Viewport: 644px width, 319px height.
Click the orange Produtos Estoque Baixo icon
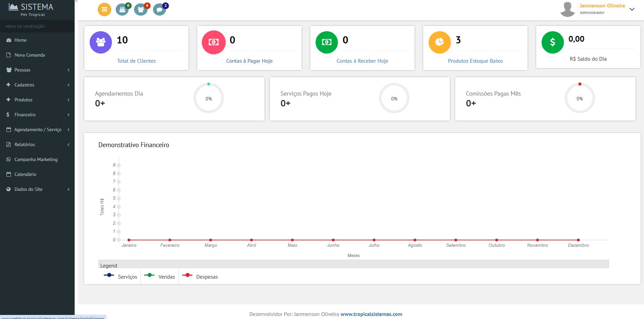click(439, 42)
